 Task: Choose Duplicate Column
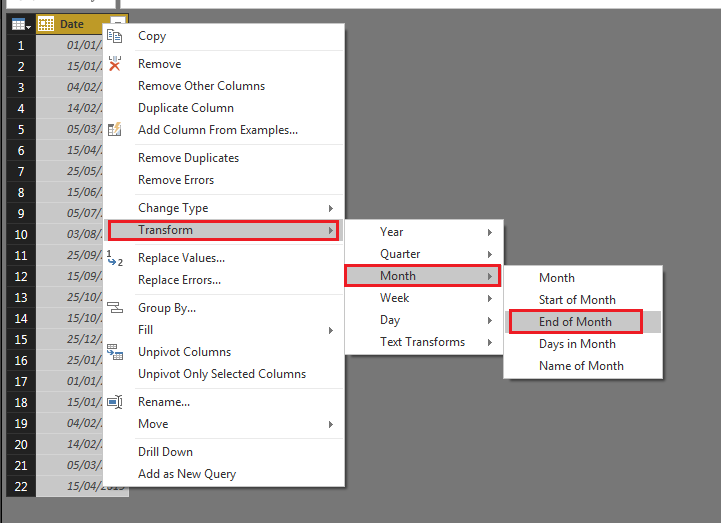[223, 108]
